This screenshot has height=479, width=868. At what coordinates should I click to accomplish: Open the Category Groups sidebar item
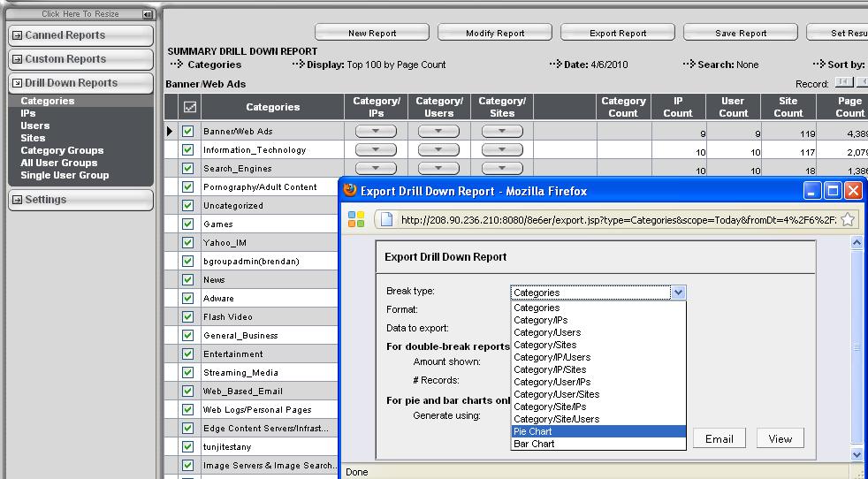click(62, 150)
